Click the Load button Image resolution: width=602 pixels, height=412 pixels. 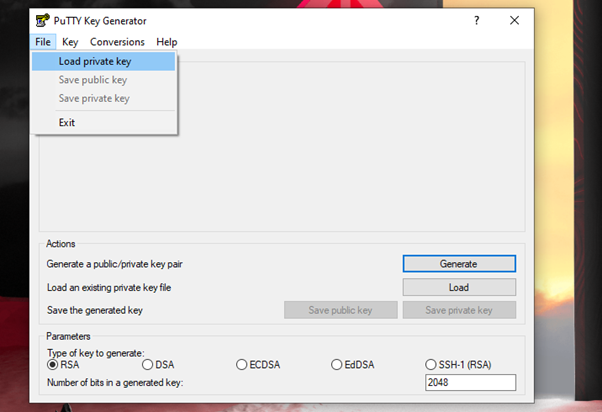tap(459, 287)
